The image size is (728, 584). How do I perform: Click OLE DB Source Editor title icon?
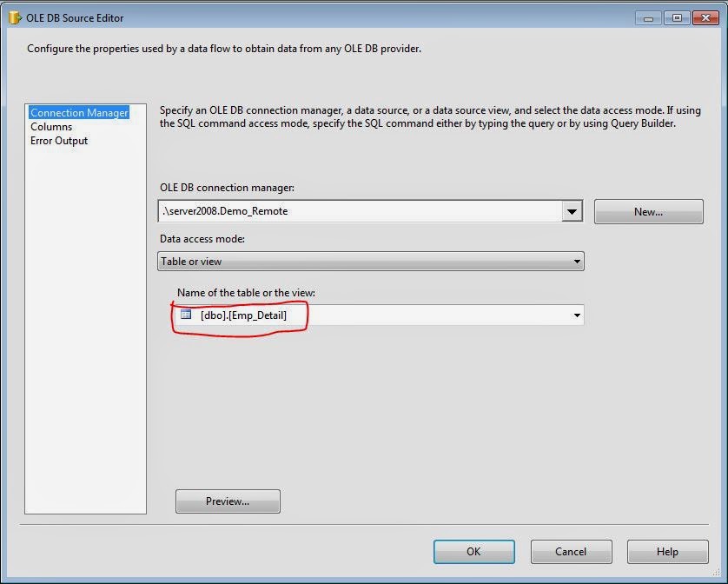15,18
